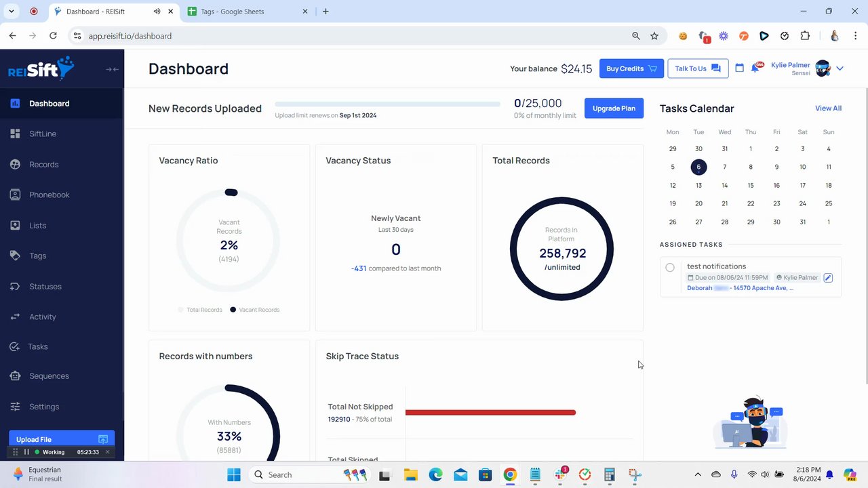Open the calendar icon in the header
Viewport: 868px width, 488px height.
pyautogui.click(x=739, y=68)
